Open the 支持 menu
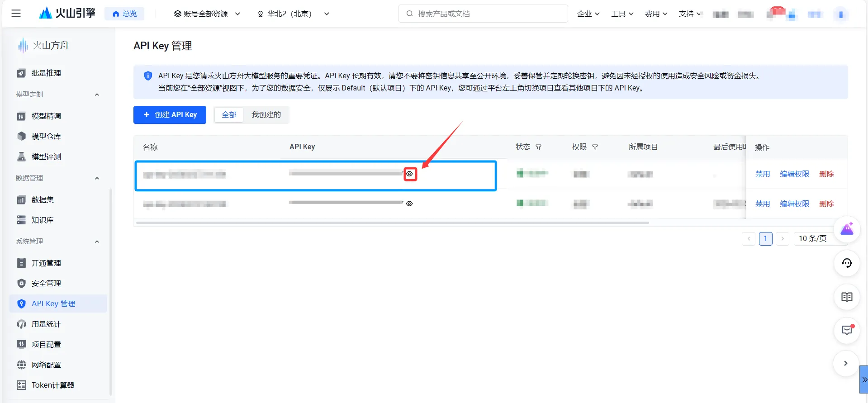Screen dimensions: 868x403 pos(690,14)
